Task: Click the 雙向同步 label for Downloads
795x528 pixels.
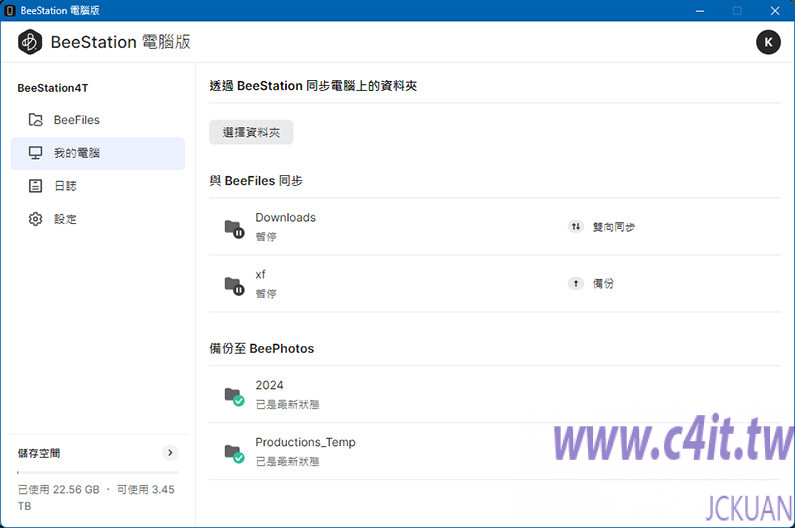Action: [614, 227]
